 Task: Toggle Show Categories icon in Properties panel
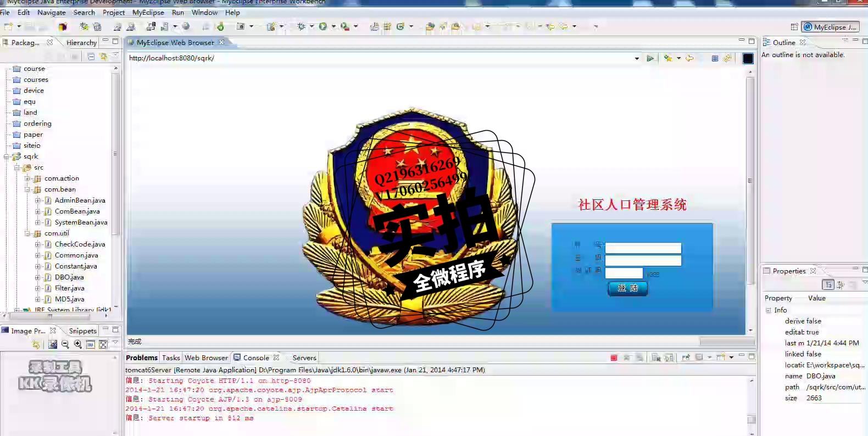(827, 284)
